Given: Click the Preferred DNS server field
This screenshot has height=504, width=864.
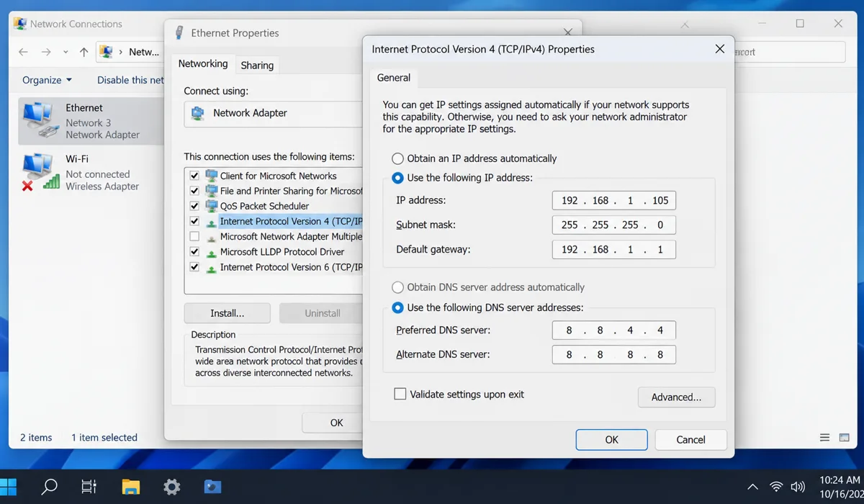Looking at the screenshot, I should pos(614,331).
